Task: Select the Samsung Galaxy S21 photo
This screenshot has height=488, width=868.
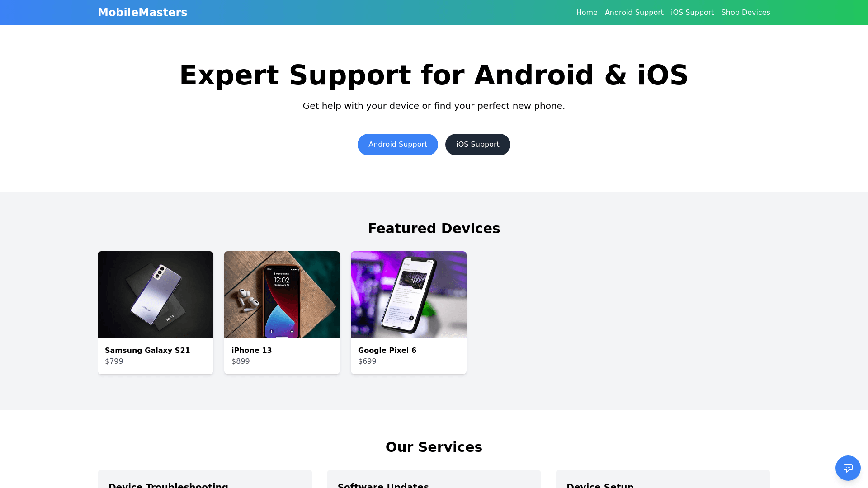Action: pos(156,295)
